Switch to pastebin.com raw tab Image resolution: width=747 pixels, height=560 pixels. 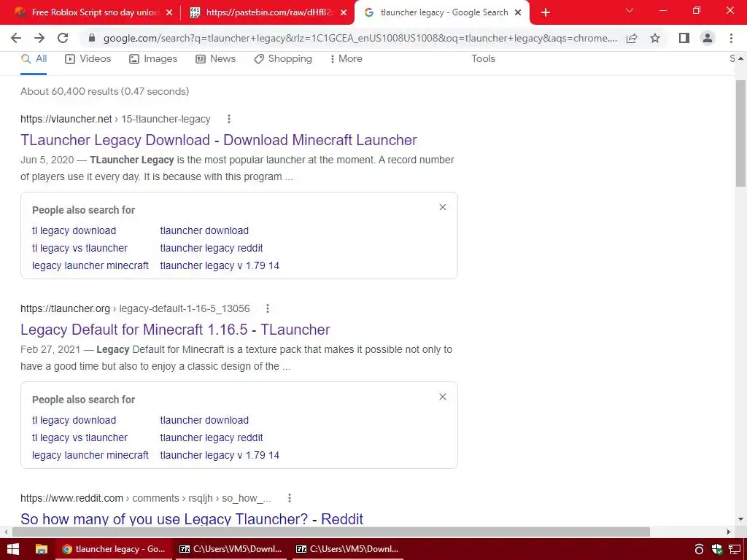coord(268,13)
